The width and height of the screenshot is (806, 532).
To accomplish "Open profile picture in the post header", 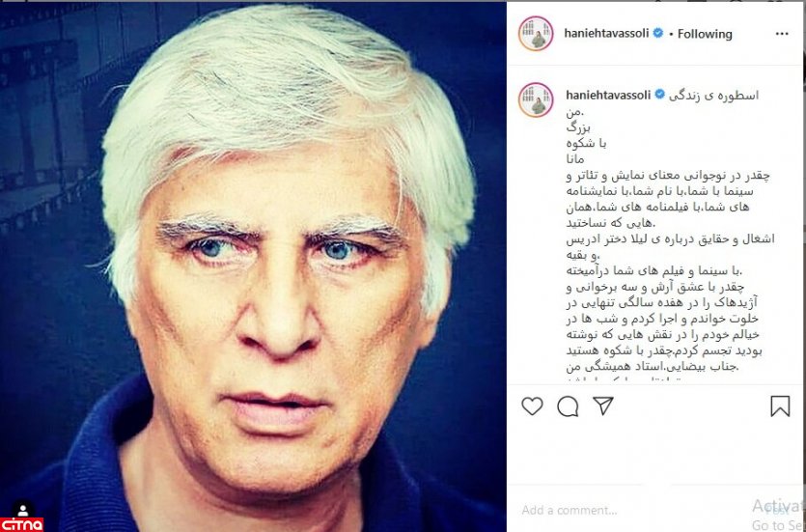I will tap(536, 34).
